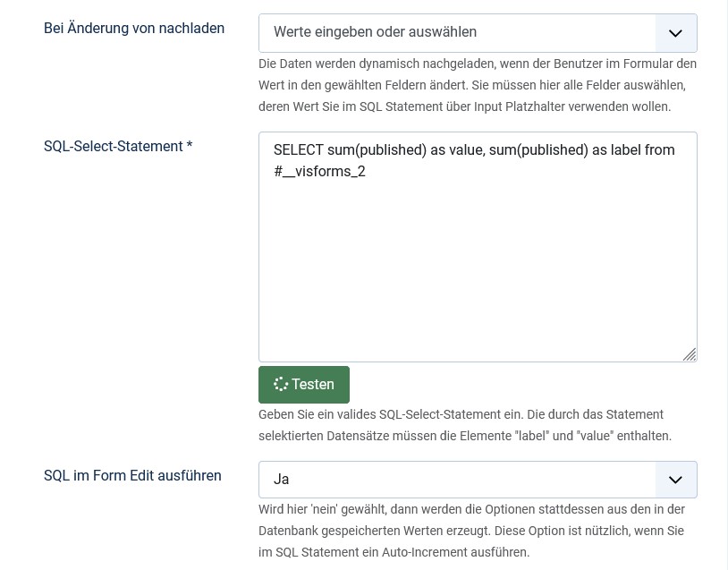This screenshot has height=570, width=728.
Task: Click the chevron icon on the Form Edit dropdown
Action: pos(675,479)
